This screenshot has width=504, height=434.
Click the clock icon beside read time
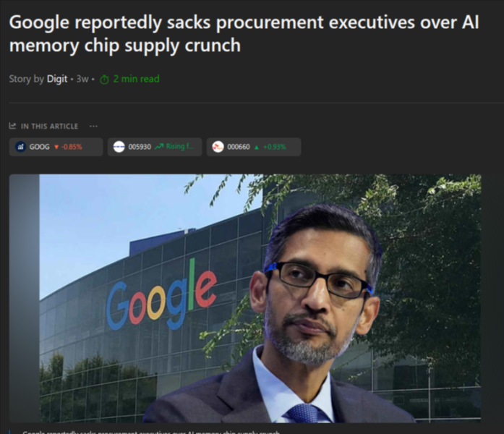coord(104,80)
